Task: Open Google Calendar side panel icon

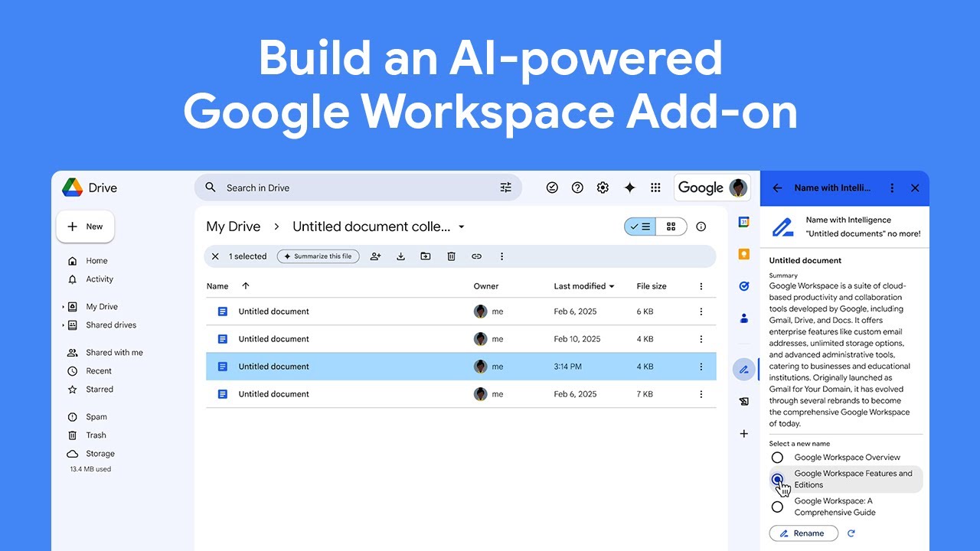Action: [743, 222]
